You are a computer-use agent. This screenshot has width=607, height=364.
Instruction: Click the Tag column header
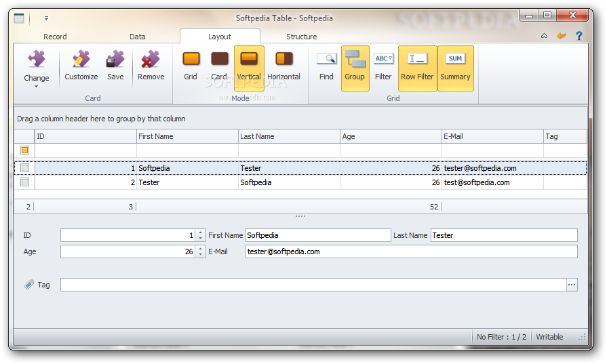coord(565,136)
